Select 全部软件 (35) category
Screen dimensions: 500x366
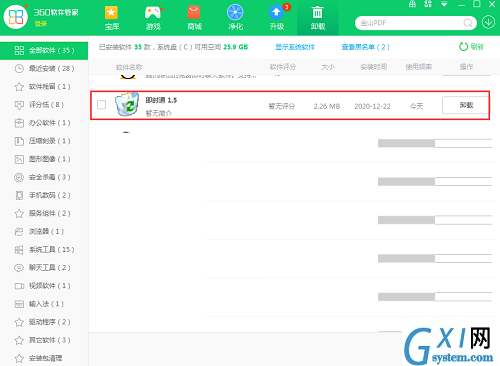click(x=44, y=51)
